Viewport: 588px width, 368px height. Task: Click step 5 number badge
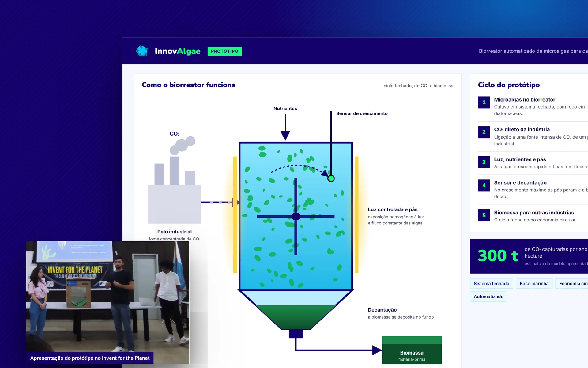tap(484, 215)
